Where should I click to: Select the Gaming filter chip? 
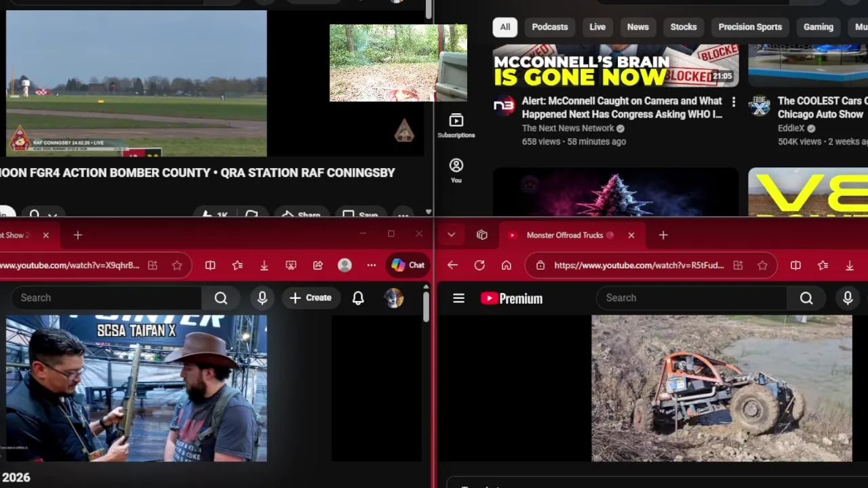(818, 27)
